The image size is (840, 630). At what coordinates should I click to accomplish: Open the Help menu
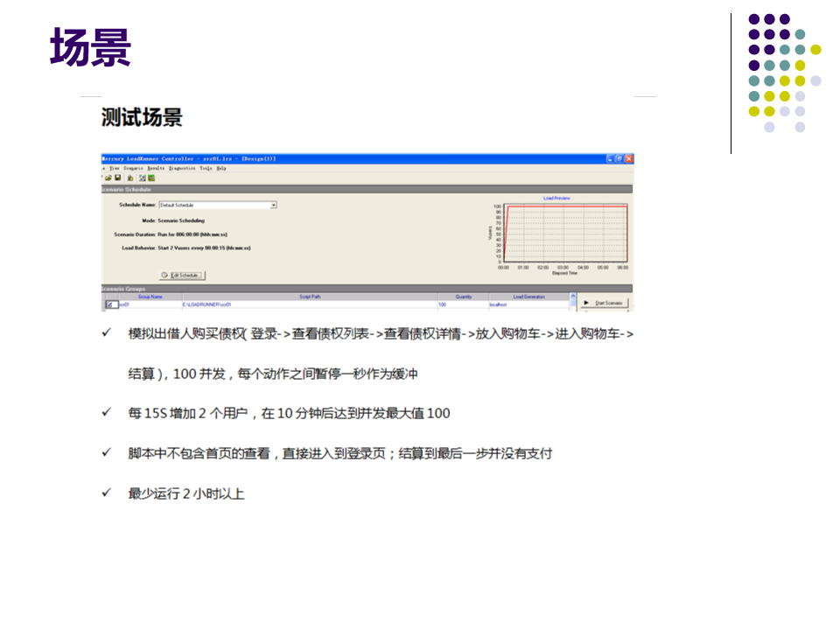221,168
